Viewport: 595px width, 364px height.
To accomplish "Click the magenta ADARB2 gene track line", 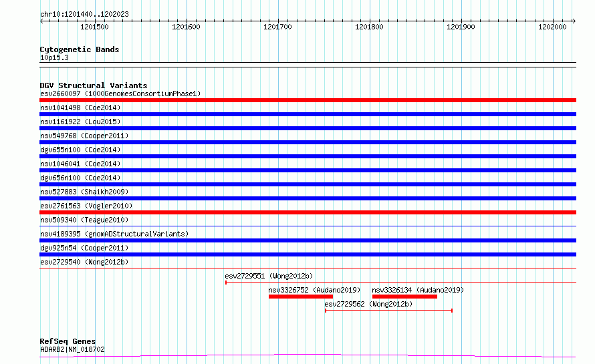I will [x=308, y=356].
